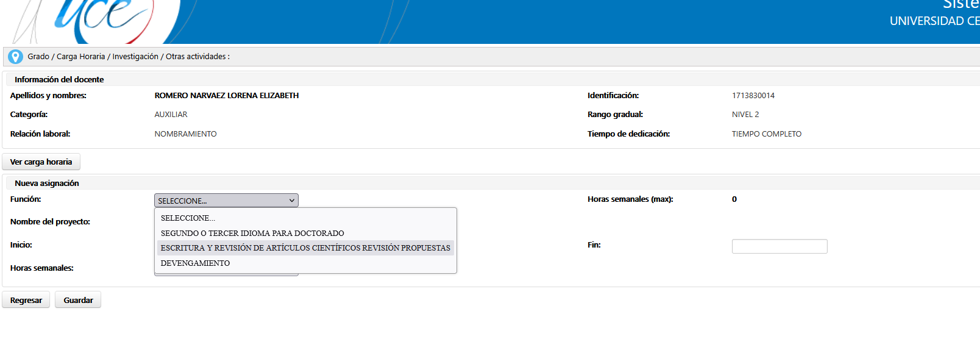
Task: Click the Guardar button
Action: coord(78,300)
